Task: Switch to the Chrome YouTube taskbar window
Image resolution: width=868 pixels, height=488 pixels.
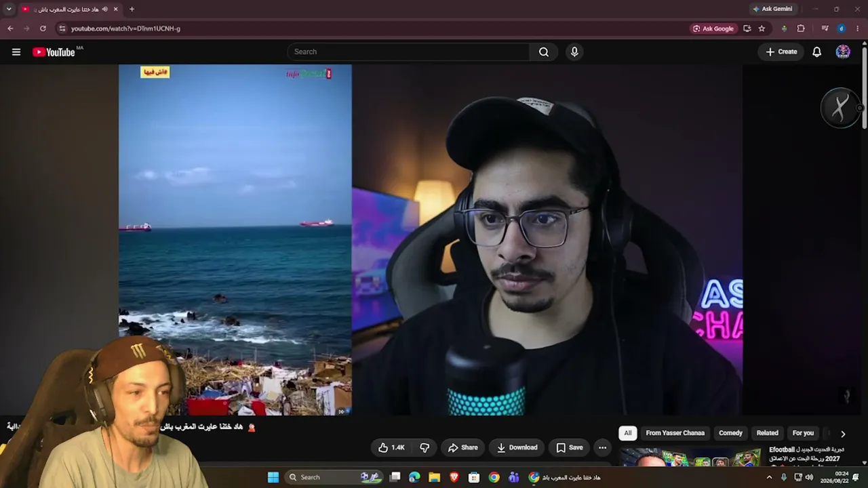Action: (x=565, y=477)
